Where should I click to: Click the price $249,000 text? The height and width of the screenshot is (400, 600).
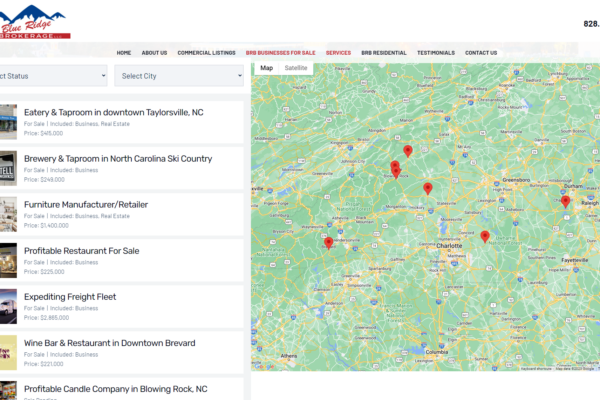[44, 180]
